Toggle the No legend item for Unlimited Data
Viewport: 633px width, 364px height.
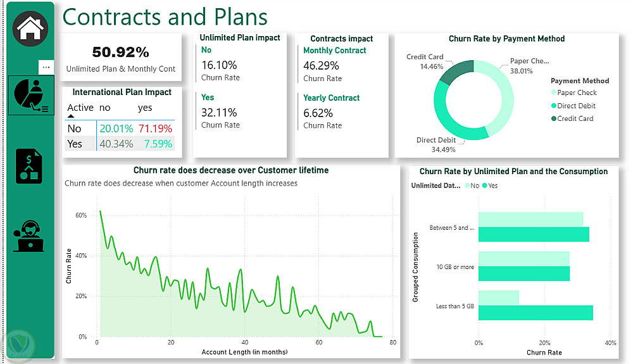[471, 186]
